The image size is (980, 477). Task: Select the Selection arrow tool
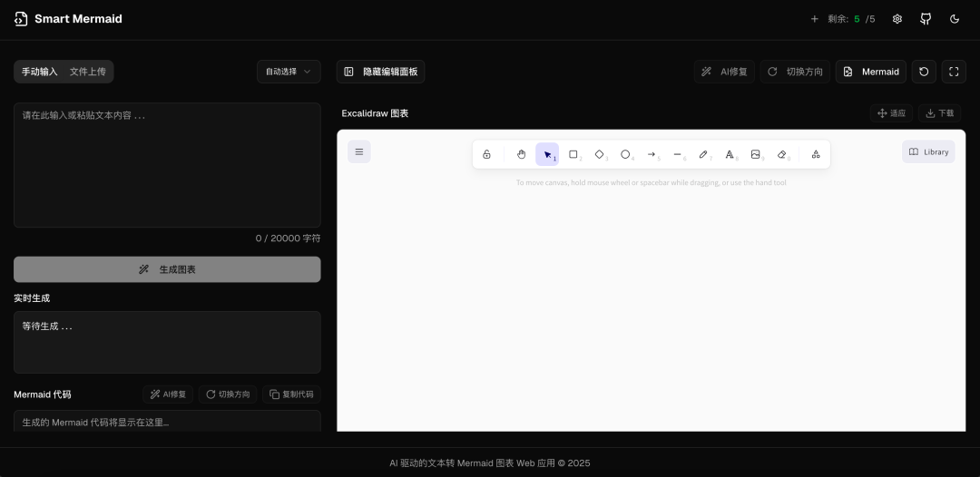coord(547,154)
